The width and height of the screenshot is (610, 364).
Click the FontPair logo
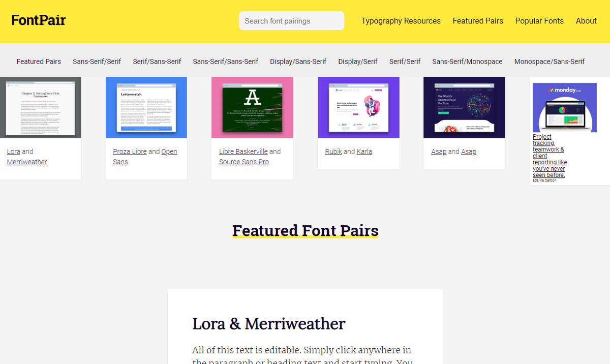tap(38, 20)
